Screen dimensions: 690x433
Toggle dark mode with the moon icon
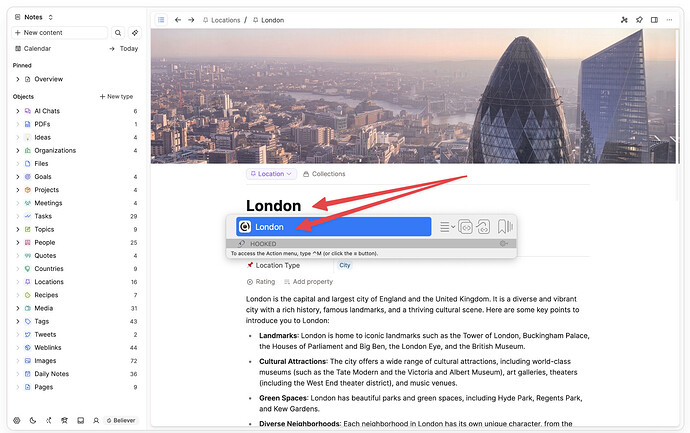point(32,420)
